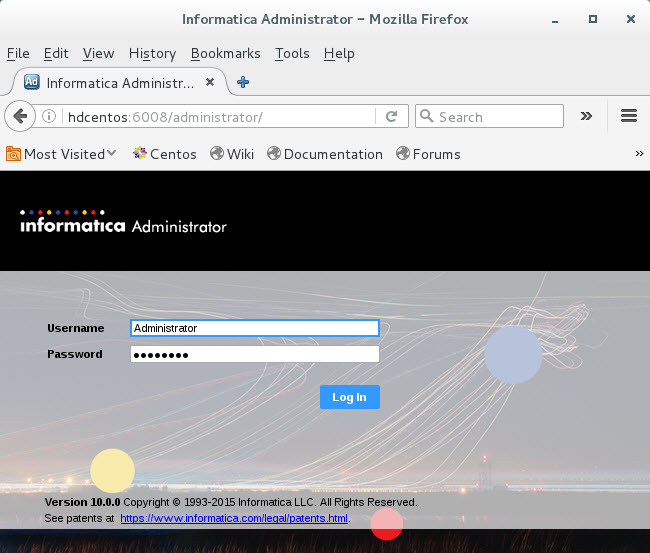Open site information icon in address bar

(49, 116)
